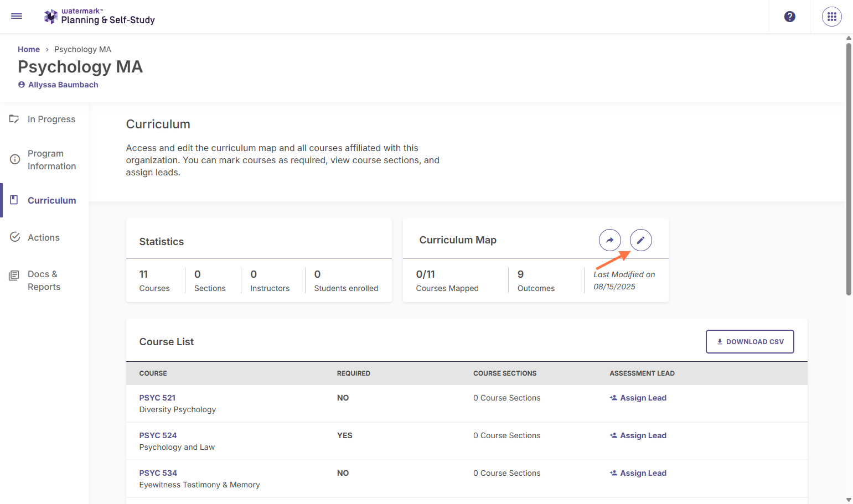The image size is (853, 504).
Task: Click the assign-person icon for PSYC 521
Action: point(613,398)
